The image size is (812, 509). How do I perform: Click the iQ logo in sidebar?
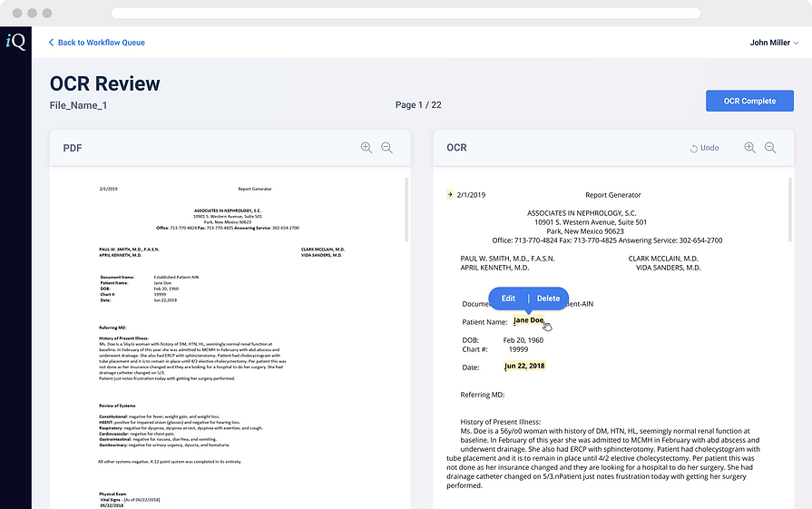click(15, 42)
